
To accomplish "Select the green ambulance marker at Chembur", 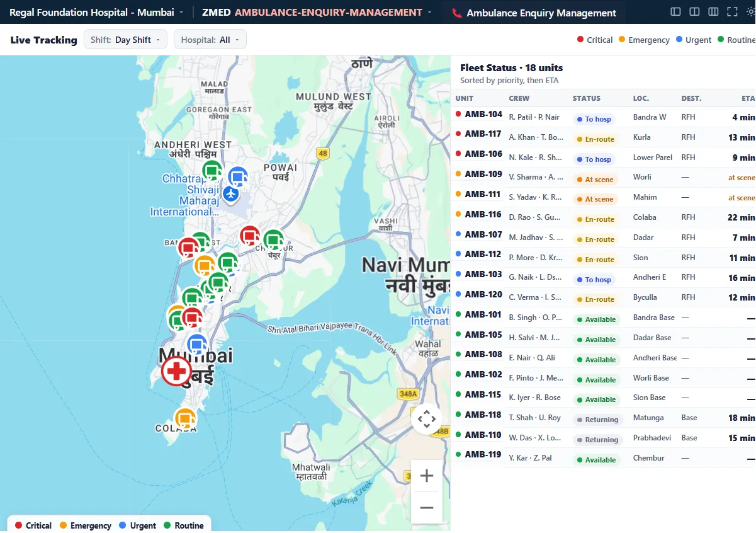I will click(x=273, y=240).
